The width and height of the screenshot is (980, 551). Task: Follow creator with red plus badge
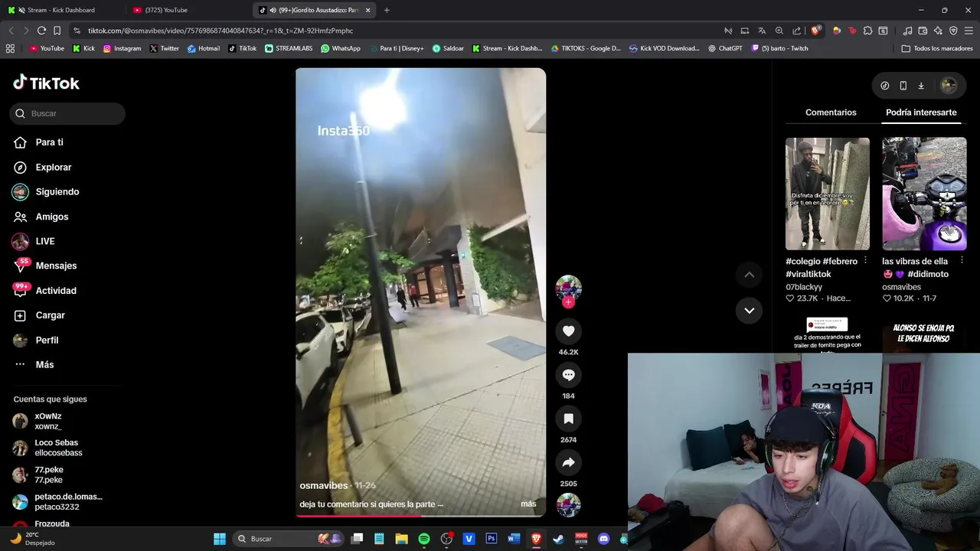(x=568, y=302)
